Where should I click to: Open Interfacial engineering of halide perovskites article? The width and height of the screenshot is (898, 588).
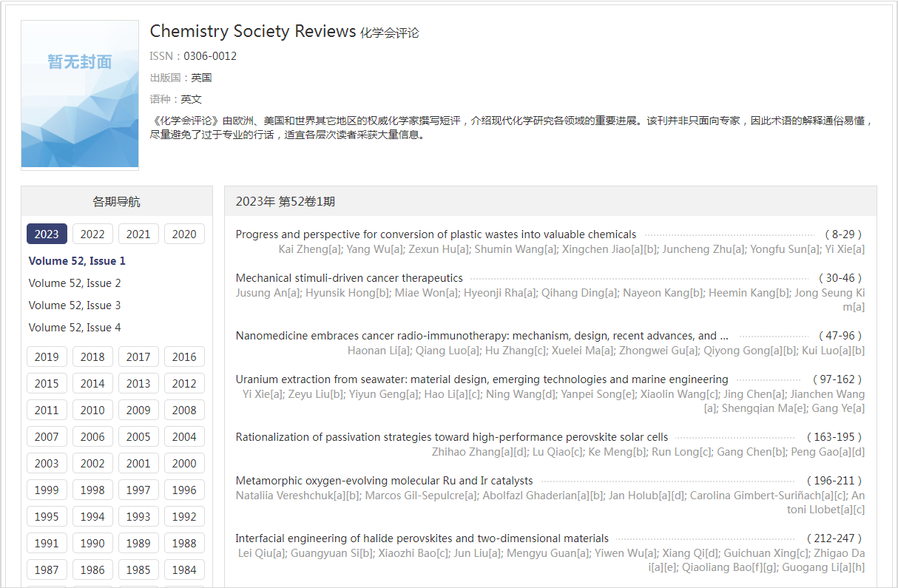tap(422, 538)
